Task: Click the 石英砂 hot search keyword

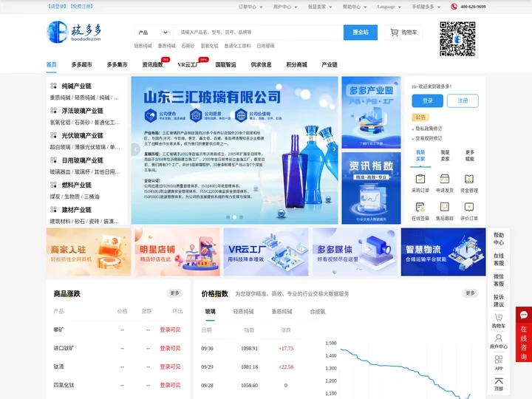Action: pos(188,46)
